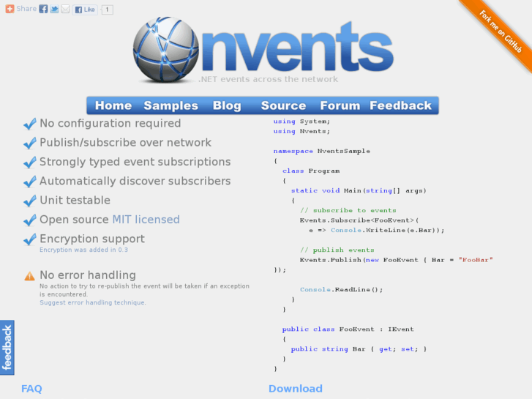Click checkmark beside Unit testable

pyautogui.click(x=30, y=201)
